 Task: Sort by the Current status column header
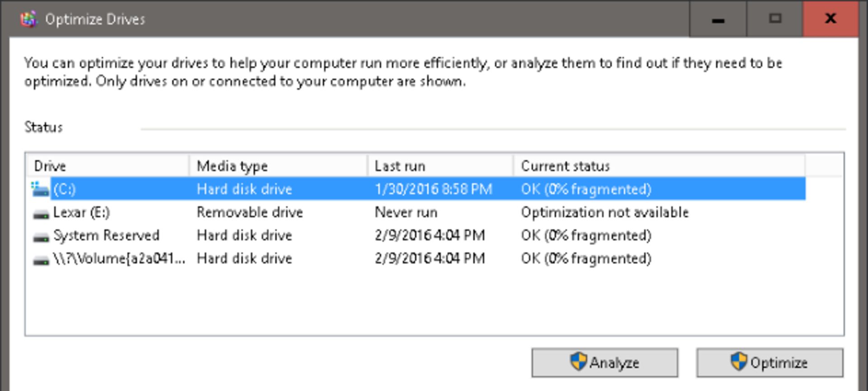(x=658, y=166)
